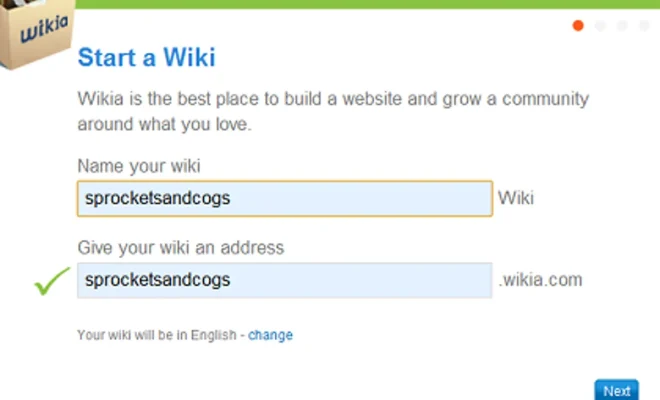660x400 pixels.
Task: Select the fourth step indicator dot
Action: coord(644,26)
